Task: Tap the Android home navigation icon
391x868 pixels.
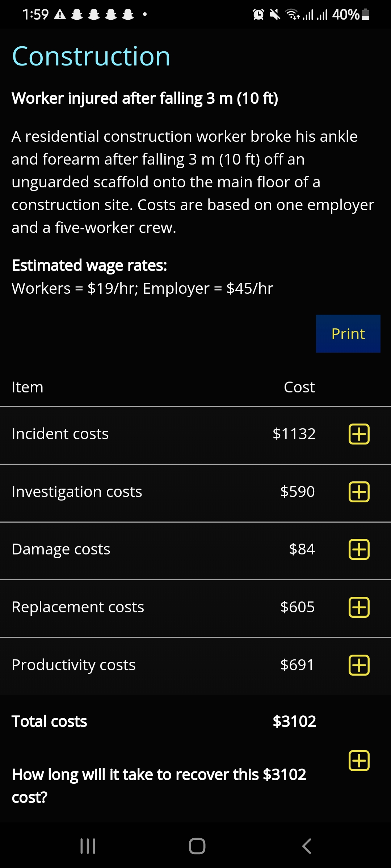Action: tap(197, 846)
